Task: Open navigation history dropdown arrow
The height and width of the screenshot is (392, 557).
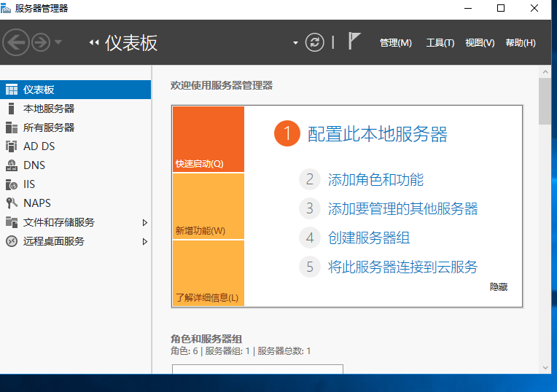Action: [58, 42]
